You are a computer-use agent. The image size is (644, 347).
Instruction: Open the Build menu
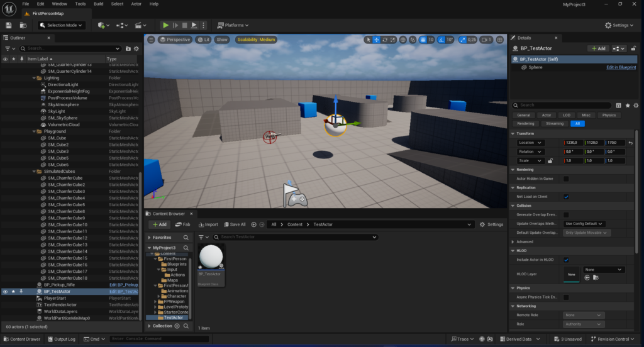(x=98, y=4)
